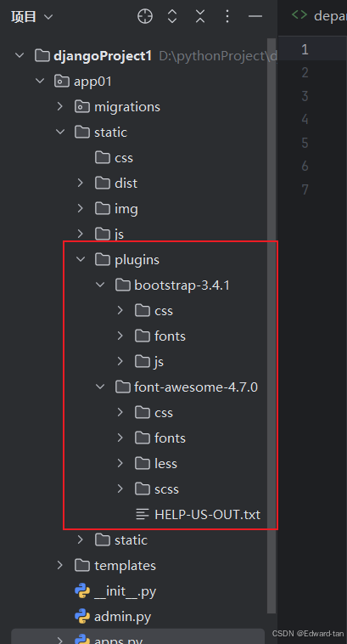Expand the dist folder chevron
The image size is (347, 644).
tap(81, 184)
